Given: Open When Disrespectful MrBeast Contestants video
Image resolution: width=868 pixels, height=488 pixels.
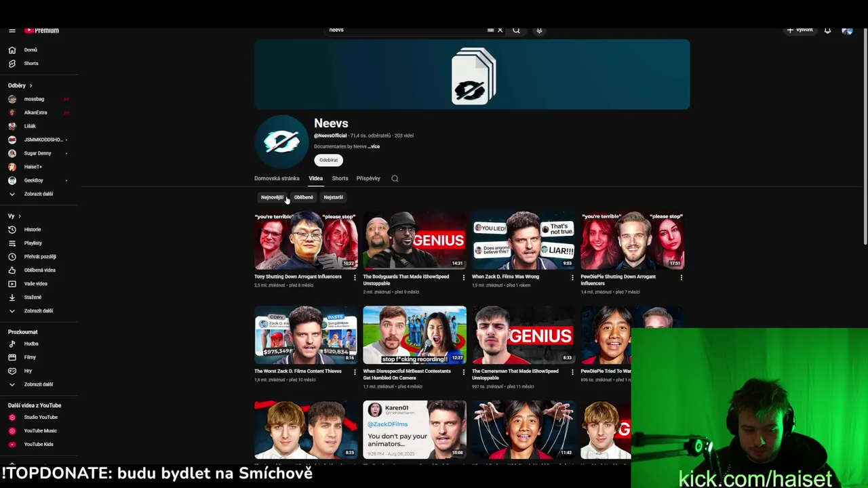Looking at the screenshot, I should coord(414,335).
